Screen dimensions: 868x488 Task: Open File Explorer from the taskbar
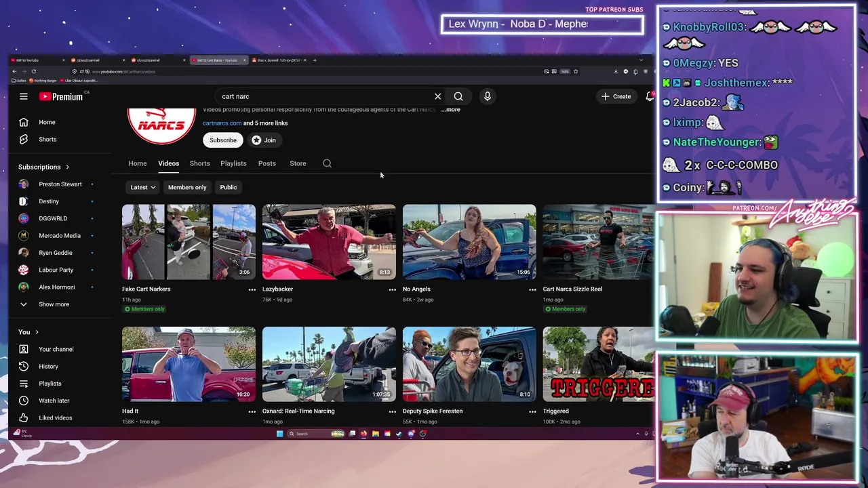pyautogui.click(x=375, y=434)
